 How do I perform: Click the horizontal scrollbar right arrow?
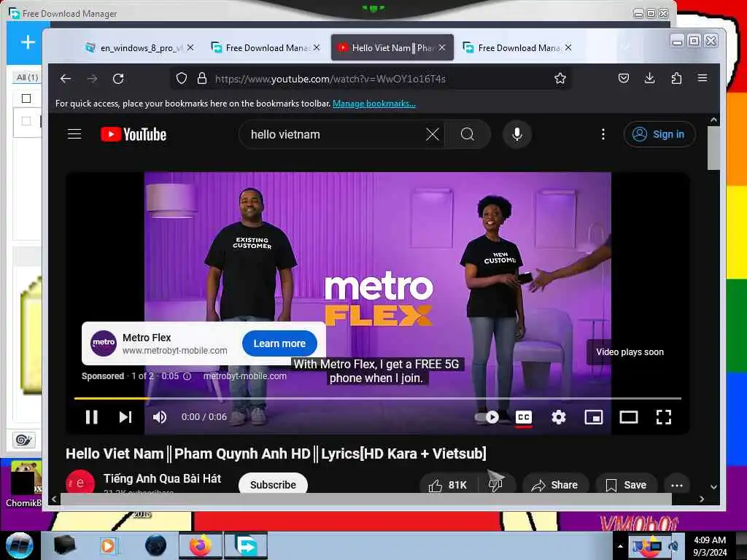click(701, 499)
